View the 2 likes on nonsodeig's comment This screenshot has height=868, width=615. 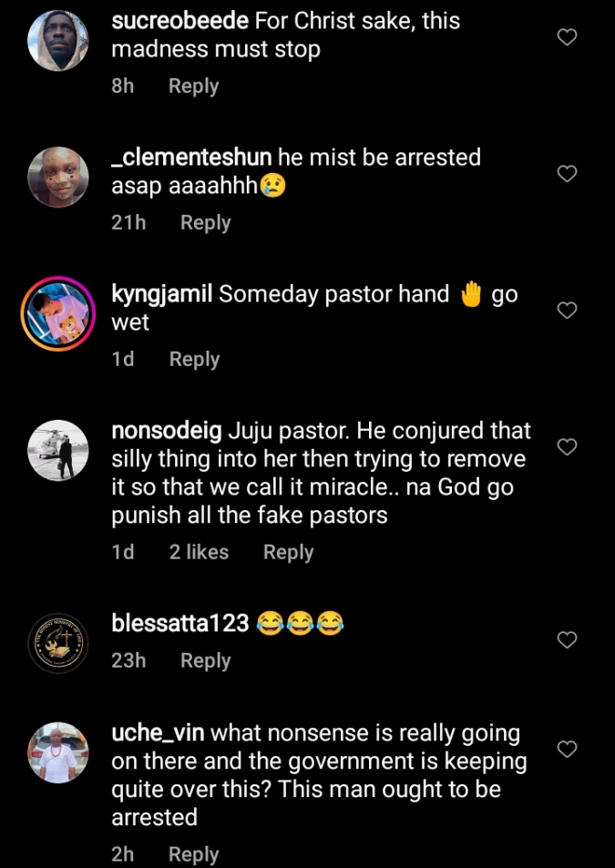pos(199,552)
